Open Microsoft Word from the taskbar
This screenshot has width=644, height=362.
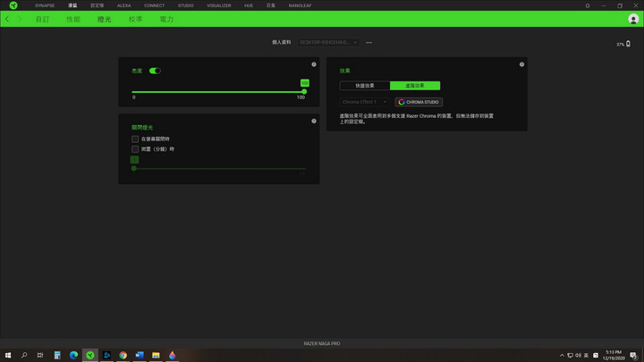tap(140, 355)
